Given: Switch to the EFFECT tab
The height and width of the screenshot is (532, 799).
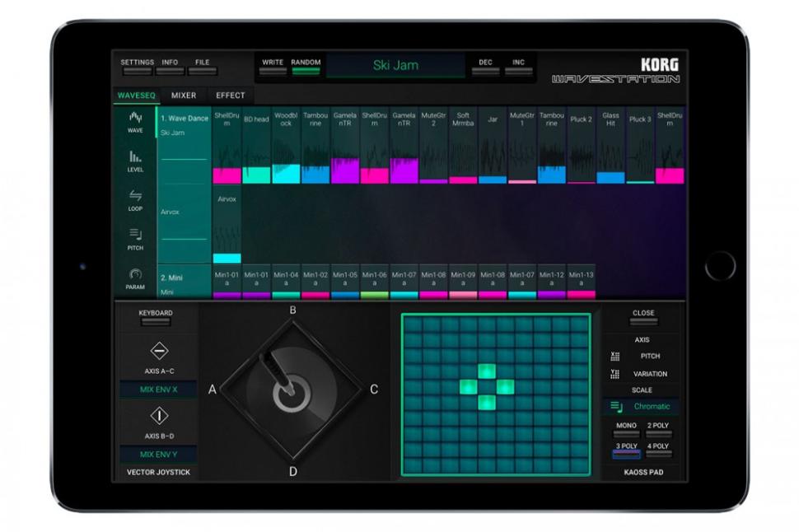Looking at the screenshot, I should pyautogui.click(x=231, y=96).
